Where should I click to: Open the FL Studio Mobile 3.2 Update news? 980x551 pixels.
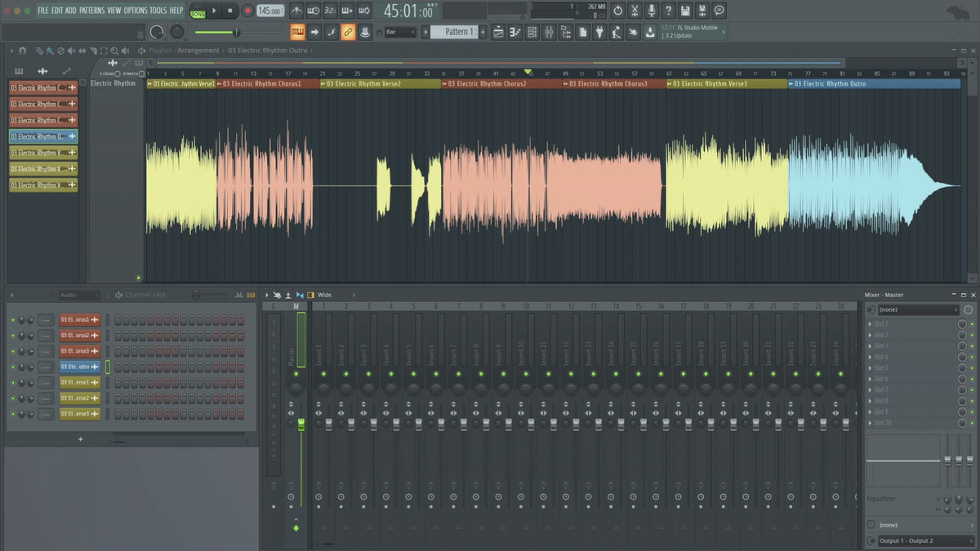point(693,32)
